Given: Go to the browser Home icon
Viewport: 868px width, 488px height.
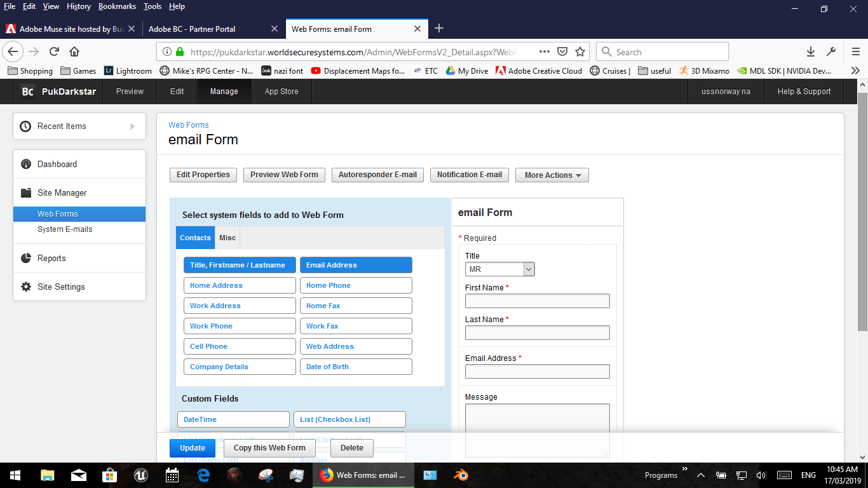Looking at the screenshot, I should [74, 51].
